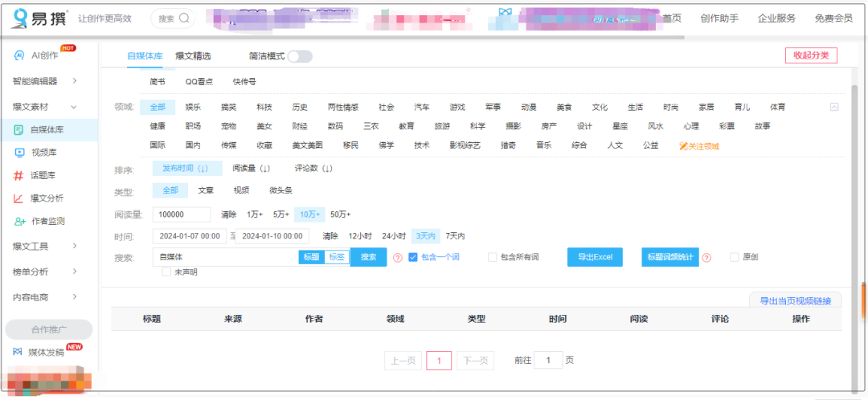The width and height of the screenshot is (868, 400).
Task: Click the help icon beside 搜索 button
Action: point(398,258)
